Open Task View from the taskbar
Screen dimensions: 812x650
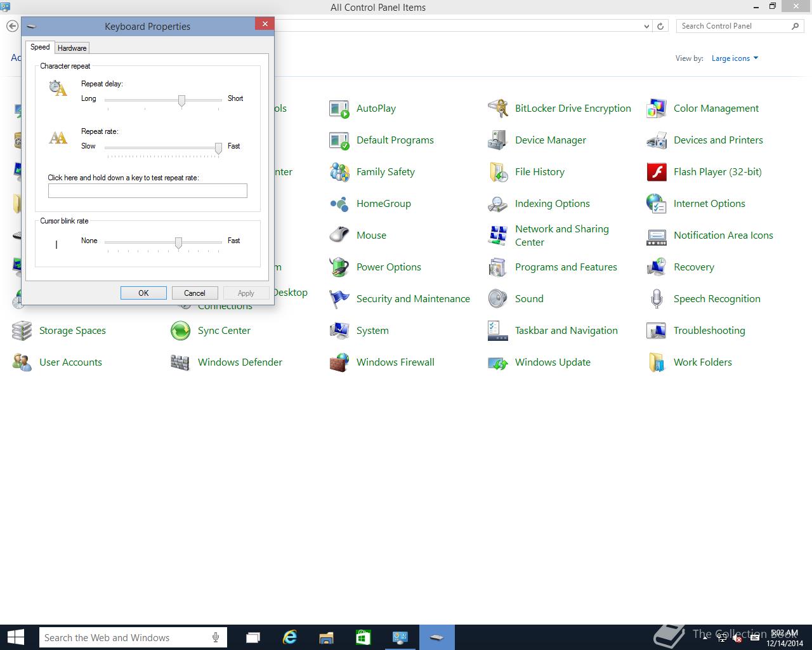click(253, 637)
